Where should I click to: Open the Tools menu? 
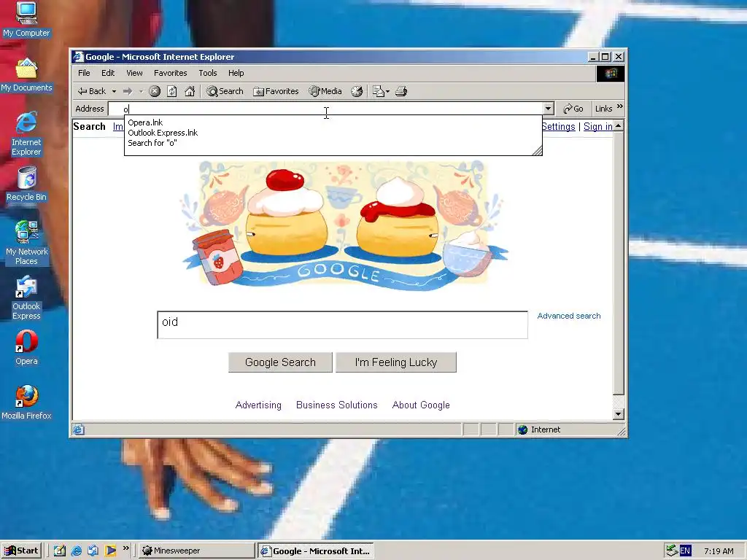208,73
